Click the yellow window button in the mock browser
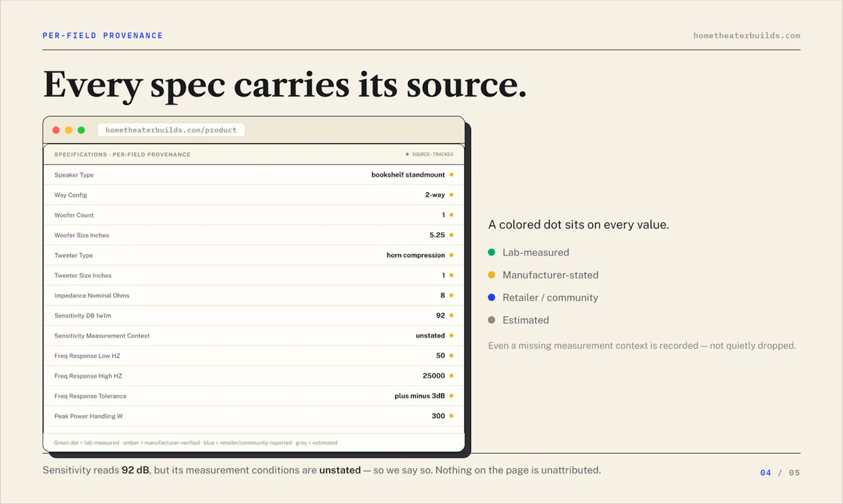 click(x=68, y=130)
